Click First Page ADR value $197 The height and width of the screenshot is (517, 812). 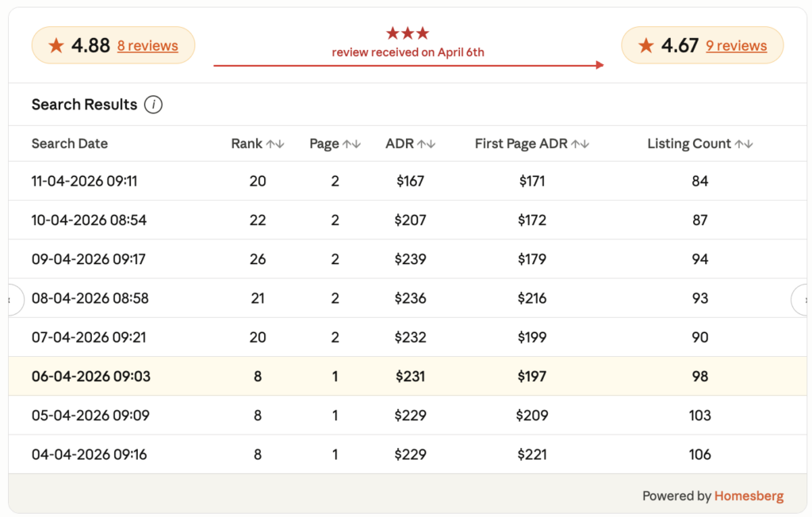point(532,376)
